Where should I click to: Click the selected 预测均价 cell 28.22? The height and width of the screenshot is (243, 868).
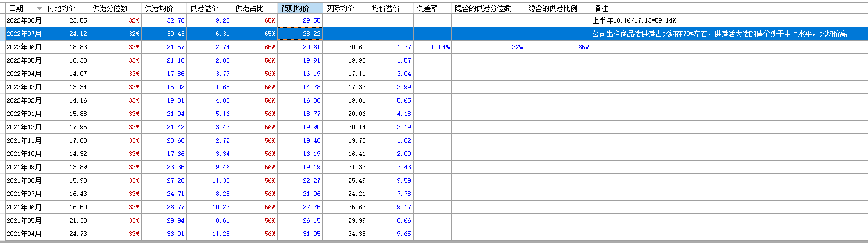point(300,34)
